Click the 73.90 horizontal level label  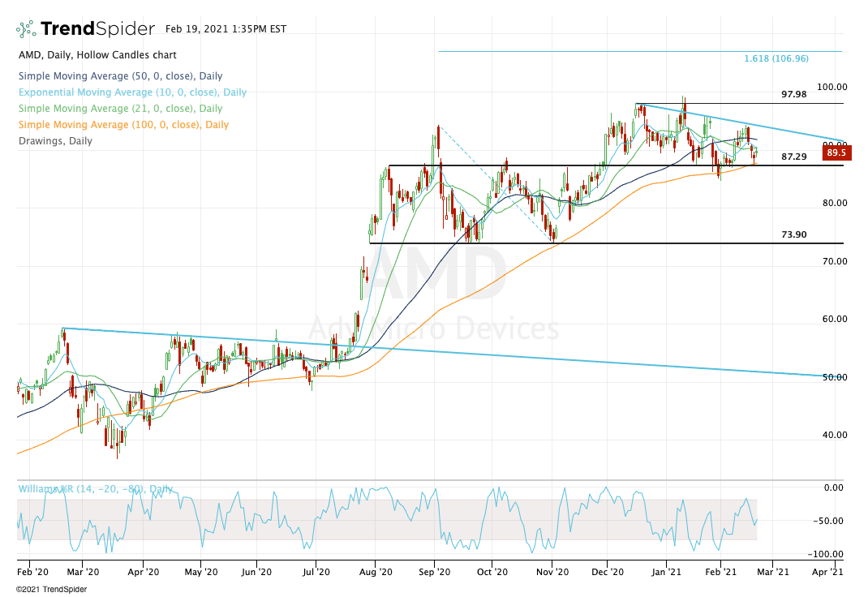[x=794, y=234]
